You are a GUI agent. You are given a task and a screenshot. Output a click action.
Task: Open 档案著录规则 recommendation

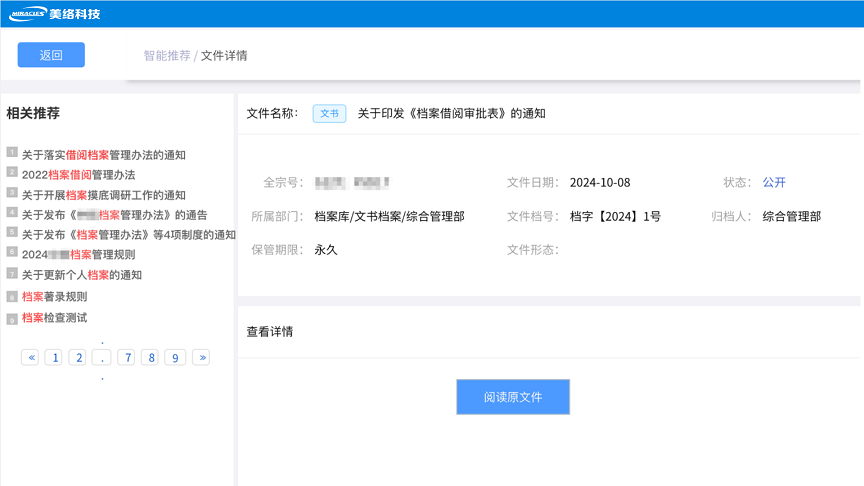tap(54, 297)
